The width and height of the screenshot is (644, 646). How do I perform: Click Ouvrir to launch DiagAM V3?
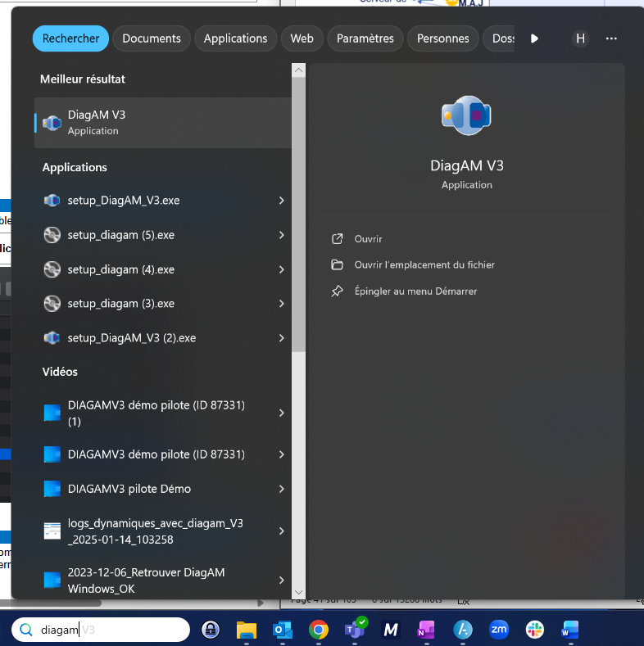pos(368,239)
